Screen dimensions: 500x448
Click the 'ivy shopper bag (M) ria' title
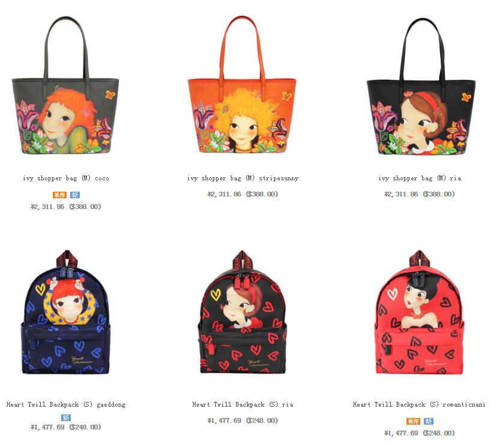(420, 178)
